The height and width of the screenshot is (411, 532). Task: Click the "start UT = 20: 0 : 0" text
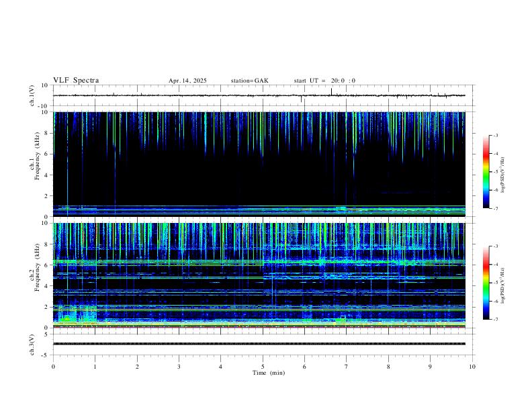tap(324, 81)
